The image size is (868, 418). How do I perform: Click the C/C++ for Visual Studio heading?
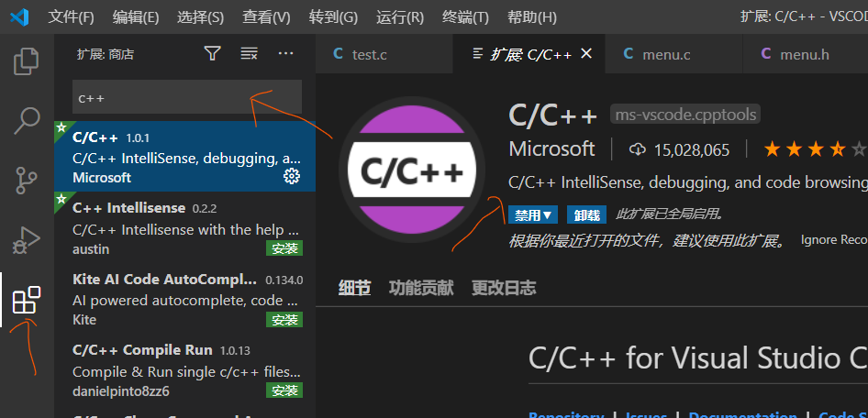pos(698,357)
